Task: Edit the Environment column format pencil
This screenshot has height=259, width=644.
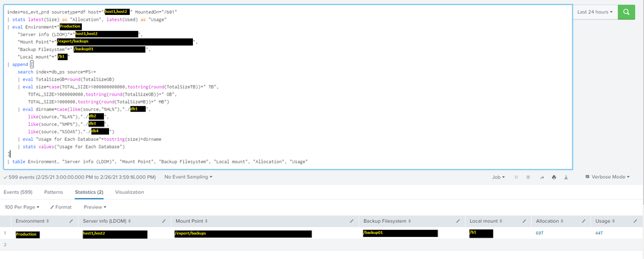Action: (x=71, y=221)
